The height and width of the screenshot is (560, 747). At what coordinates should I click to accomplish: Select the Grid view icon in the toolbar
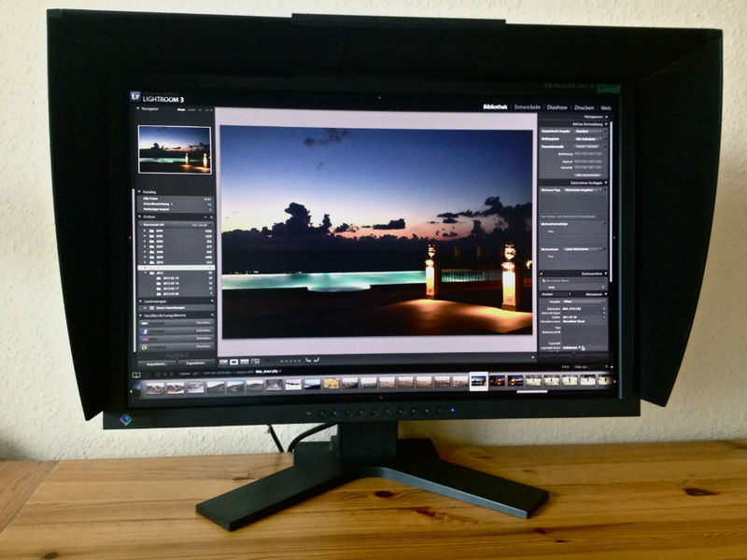[x=223, y=362]
